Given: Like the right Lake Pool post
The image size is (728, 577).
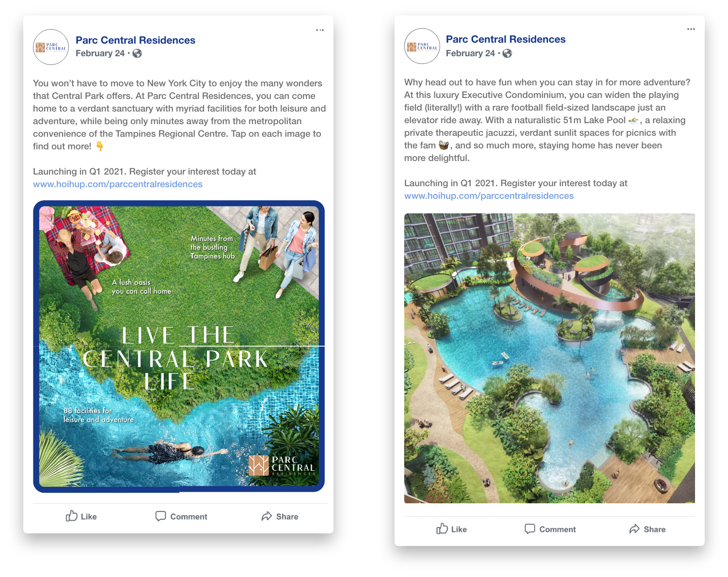Looking at the screenshot, I should click(452, 529).
